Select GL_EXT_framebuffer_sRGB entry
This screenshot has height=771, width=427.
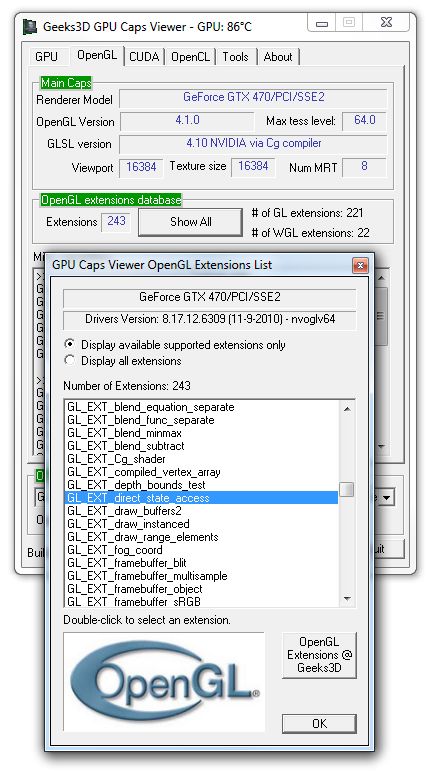(x=202, y=601)
